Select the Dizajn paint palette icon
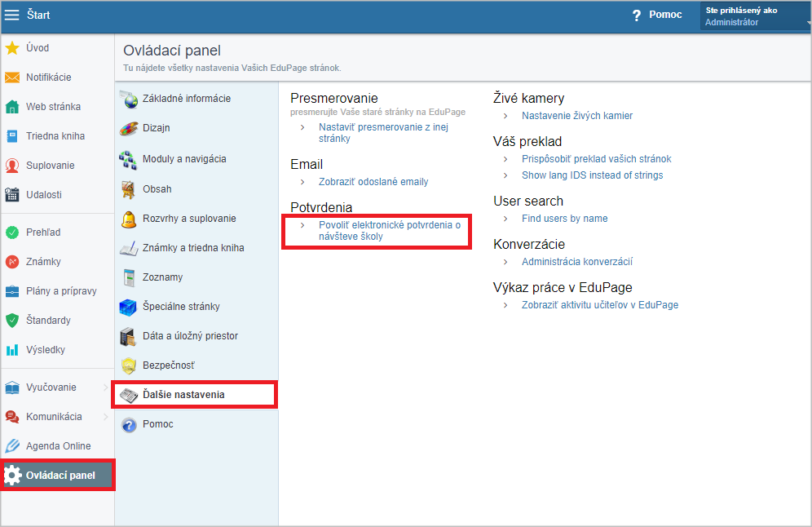Viewport: 812px width, 527px height. [x=129, y=128]
